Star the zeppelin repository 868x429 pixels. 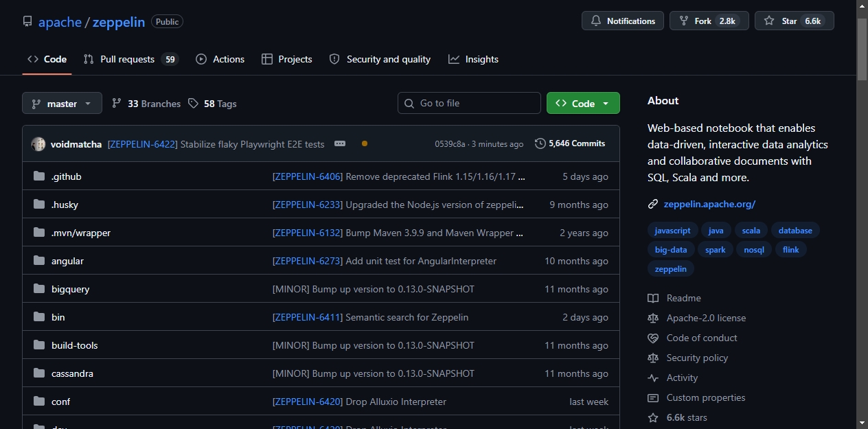pos(794,21)
